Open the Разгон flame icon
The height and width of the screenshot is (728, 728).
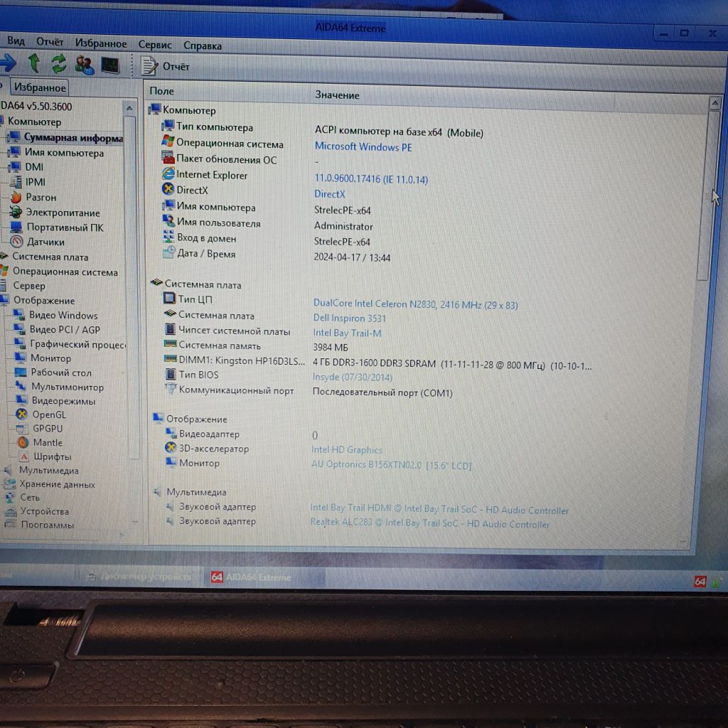(x=16, y=197)
